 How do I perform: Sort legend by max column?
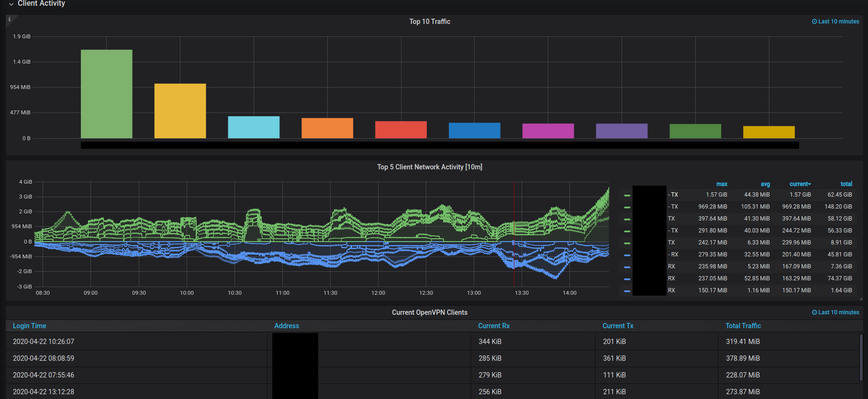(x=722, y=184)
